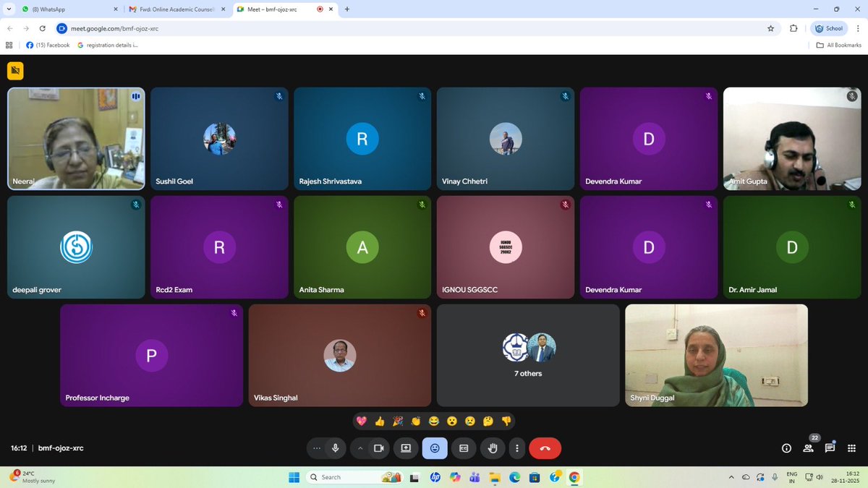The height and width of the screenshot is (488, 868).
Task: Open the participants list showing 22 people
Action: (808, 448)
